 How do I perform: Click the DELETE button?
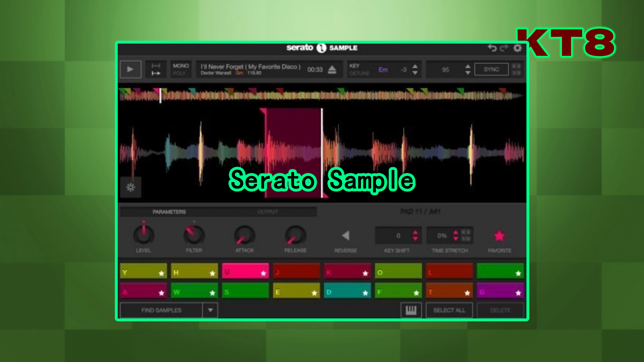click(x=500, y=310)
